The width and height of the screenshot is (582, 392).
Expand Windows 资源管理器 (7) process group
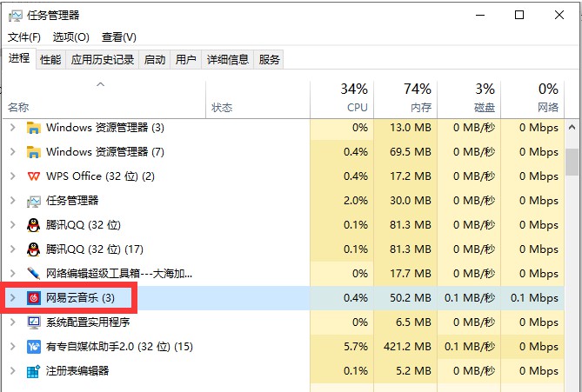coord(13,152)
